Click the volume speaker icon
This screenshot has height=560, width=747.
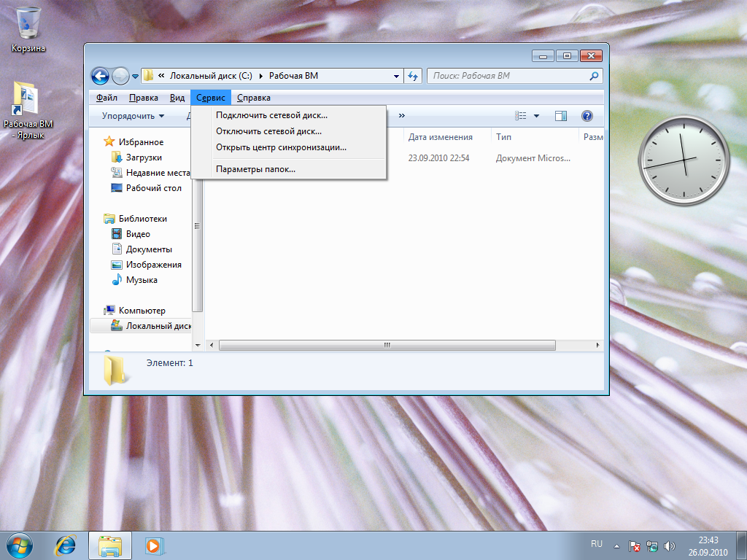click(x=670, y=546)
